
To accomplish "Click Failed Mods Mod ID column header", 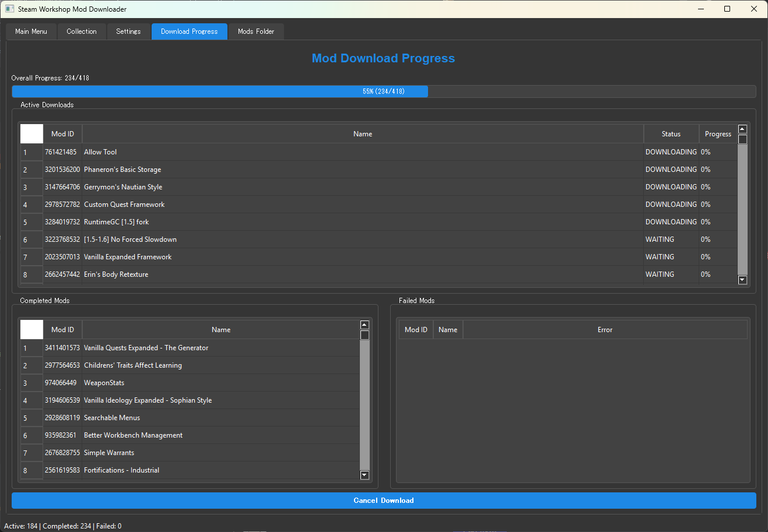I will click(416, 330).
